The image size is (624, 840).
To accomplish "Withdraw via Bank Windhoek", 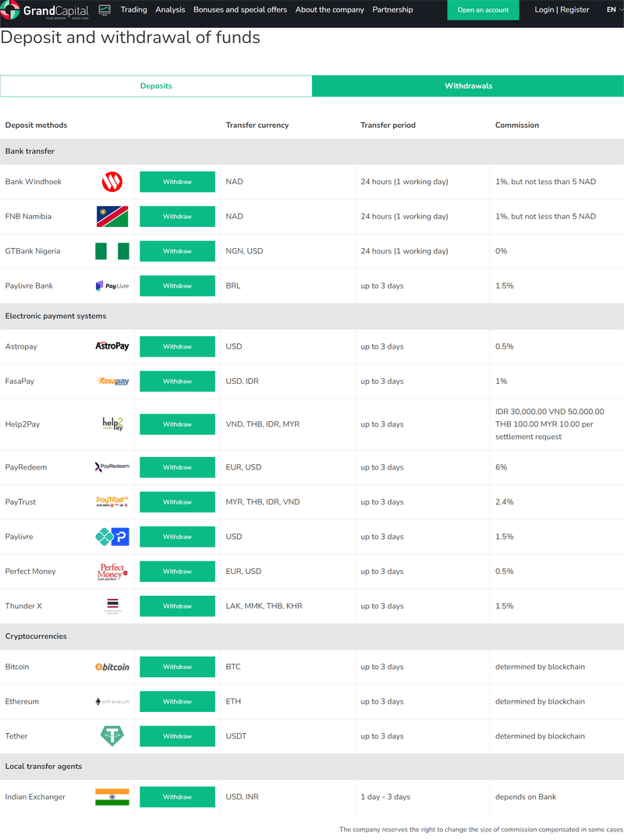I will click(177, 182).
